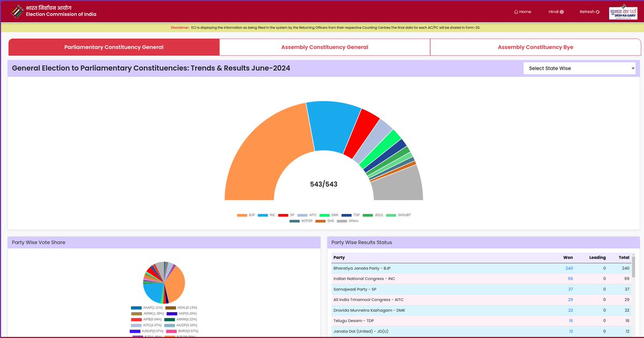Toggle INC swatch in seat chart legend
Image resolution: width=644 pixels, height=338 pixels.
[x=262, y=215]
